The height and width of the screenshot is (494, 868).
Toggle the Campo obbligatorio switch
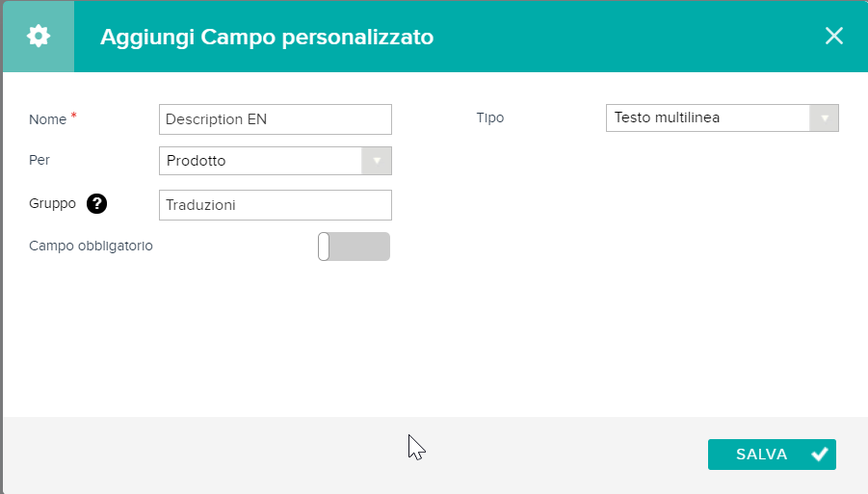[x=354, y=247]
